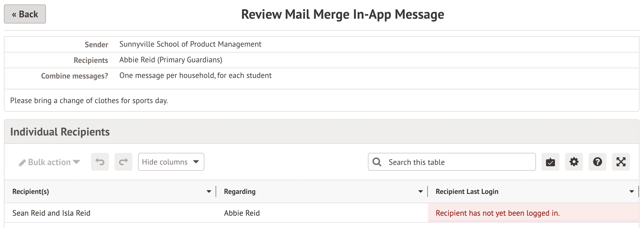This screenshot has height=228, width=644.
Task: Click the undo arrow icon
Action: click(100, 162)
